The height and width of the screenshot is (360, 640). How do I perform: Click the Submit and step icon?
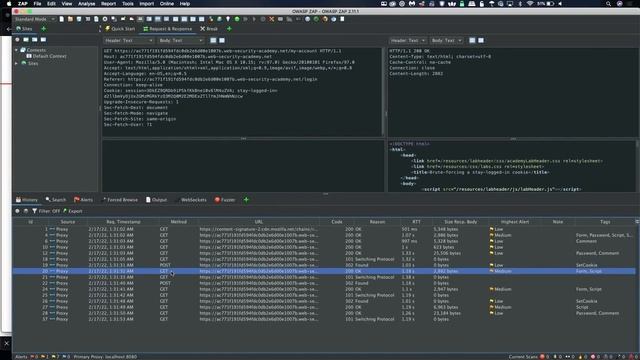tap(245, 19)
